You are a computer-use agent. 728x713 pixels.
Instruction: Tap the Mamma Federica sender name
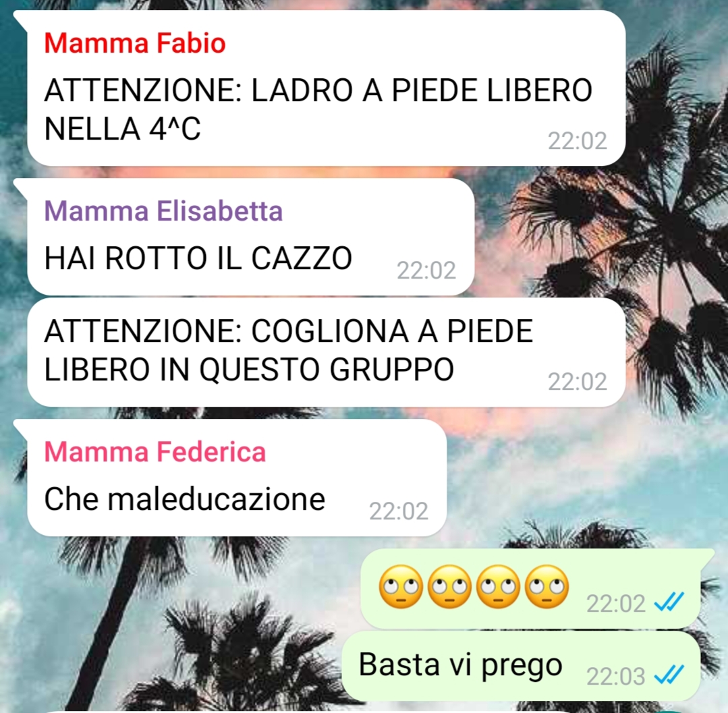click(x=155, y=452)
